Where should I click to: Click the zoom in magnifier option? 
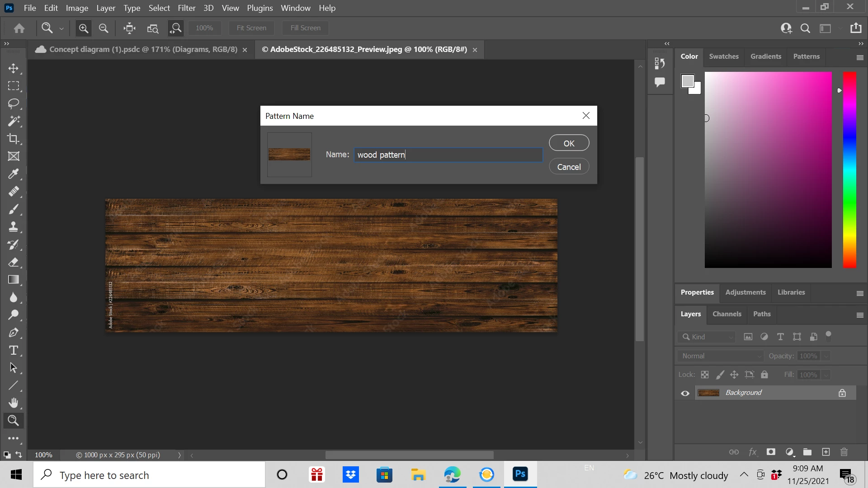[x=83, y=28]
